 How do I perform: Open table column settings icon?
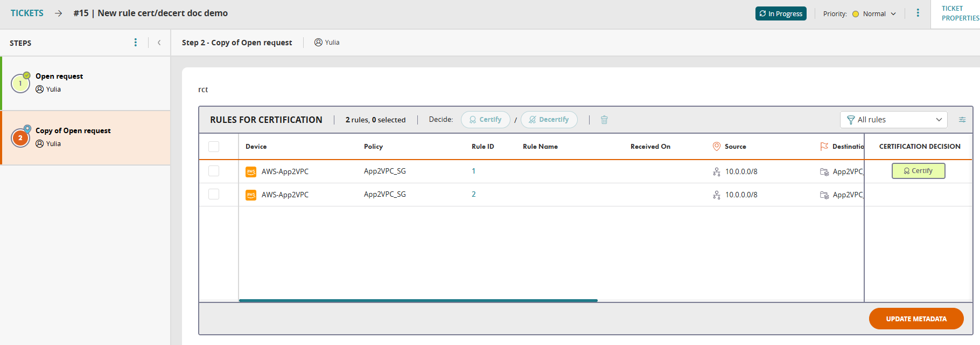click(x=962, y=120)
